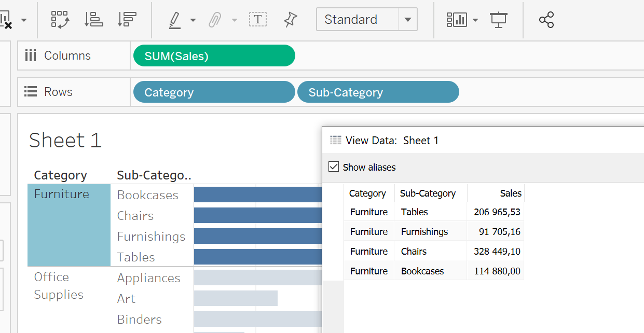The height and width of the screenshot is (333, 644).
Task: Uncheck the Show aliases checkbox
Action: pos(334,167)
